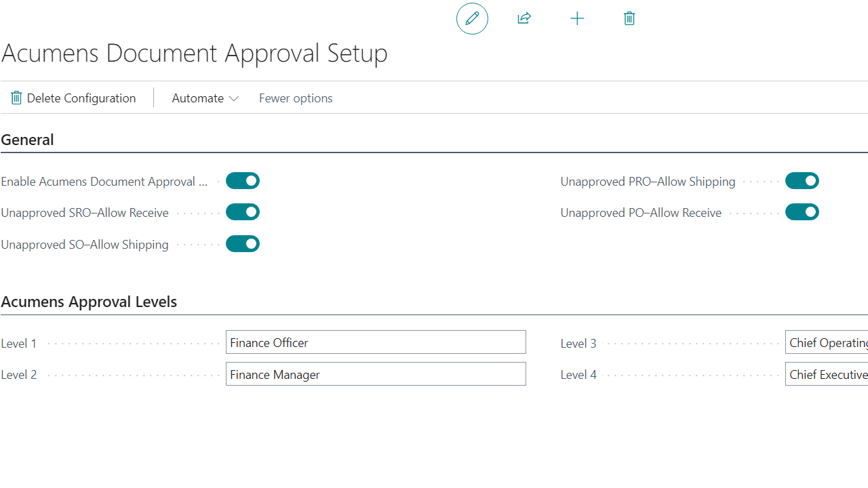The image size is (868, 488).
Task: Click inside the Level 2 Finance Manager field
Action: (376, 373)
